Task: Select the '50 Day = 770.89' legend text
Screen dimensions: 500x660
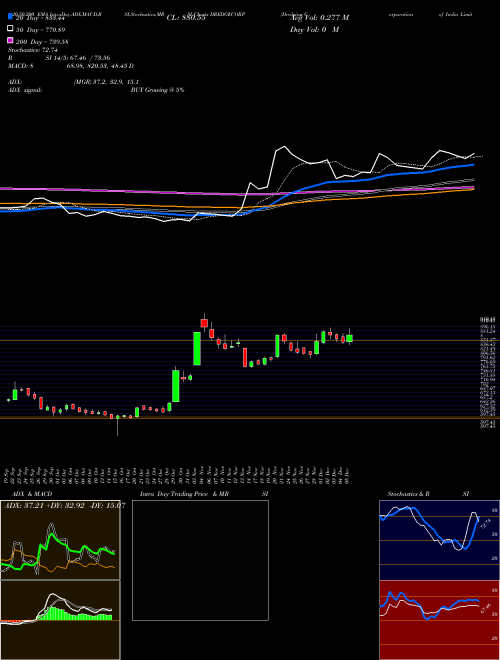Action: pyautogui.click(x=42, y=30)
